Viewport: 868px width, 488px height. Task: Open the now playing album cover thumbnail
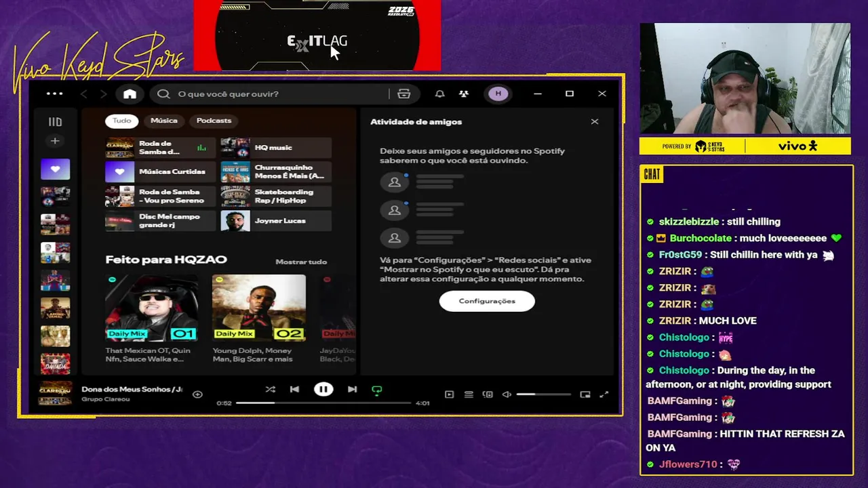(55, 394)
